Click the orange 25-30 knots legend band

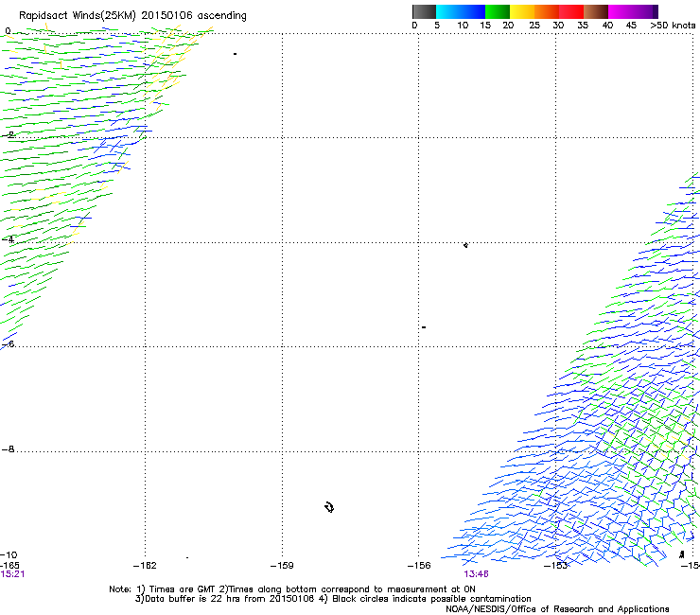[547, 11]
